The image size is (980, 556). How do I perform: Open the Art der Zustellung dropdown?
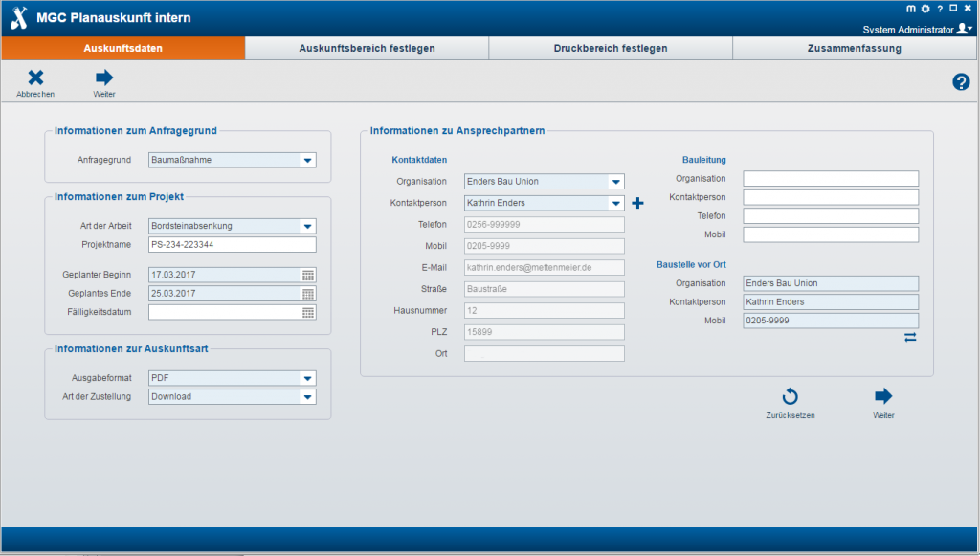tap(307, 397)
